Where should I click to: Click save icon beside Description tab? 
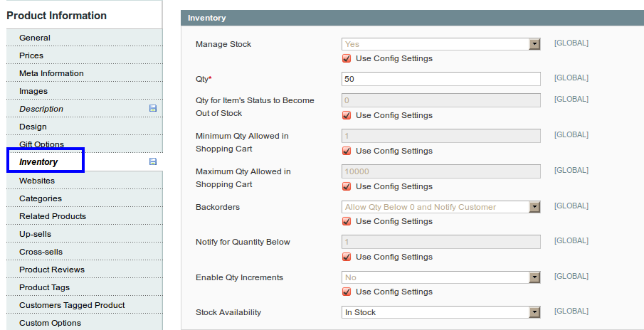pyautogui.click(x=153, y=108)
